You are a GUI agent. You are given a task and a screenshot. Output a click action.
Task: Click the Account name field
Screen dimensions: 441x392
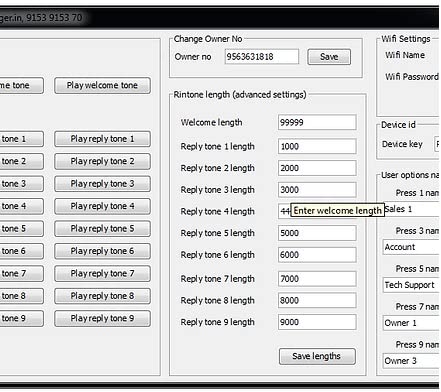411,247
